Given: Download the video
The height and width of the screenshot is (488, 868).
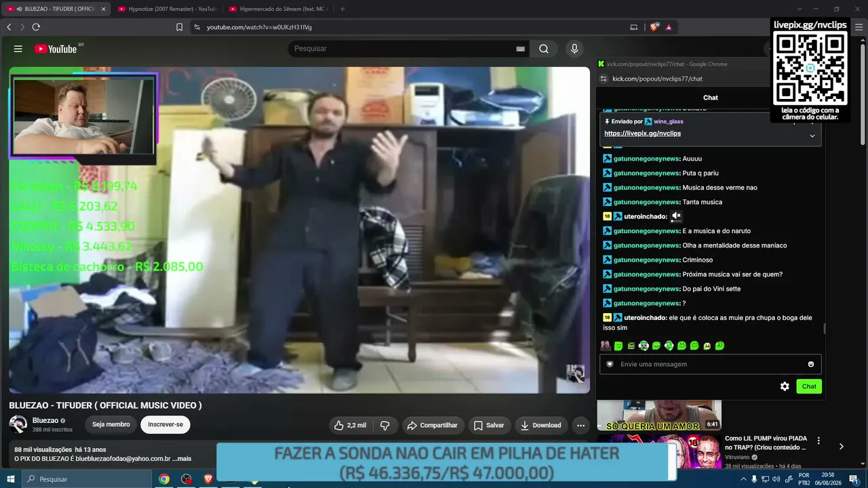Looking at the screenshot, I should pyautogui.click(x=541, y=426).
